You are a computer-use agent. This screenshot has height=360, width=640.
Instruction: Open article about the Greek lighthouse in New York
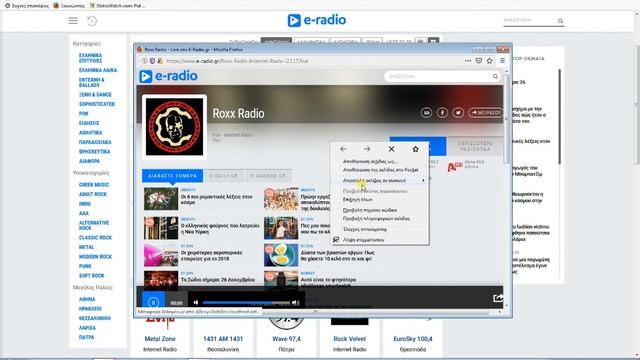(x=220, y=229)
